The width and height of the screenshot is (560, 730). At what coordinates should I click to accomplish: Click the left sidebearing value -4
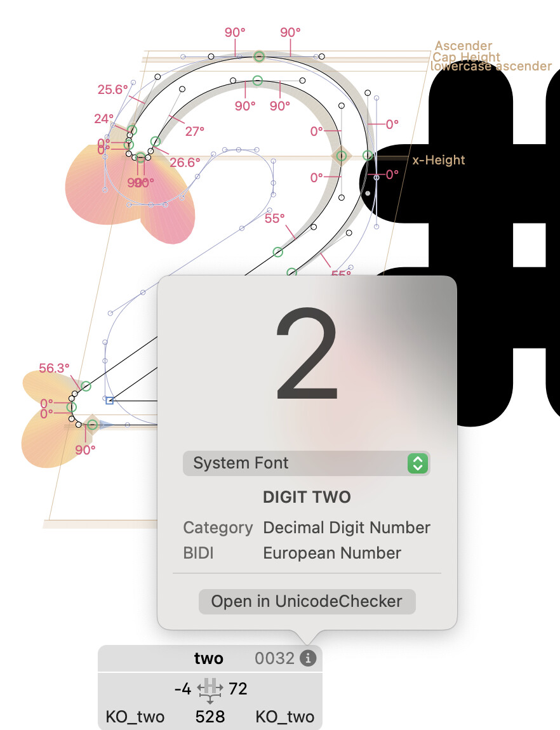[x=182, y=689]
